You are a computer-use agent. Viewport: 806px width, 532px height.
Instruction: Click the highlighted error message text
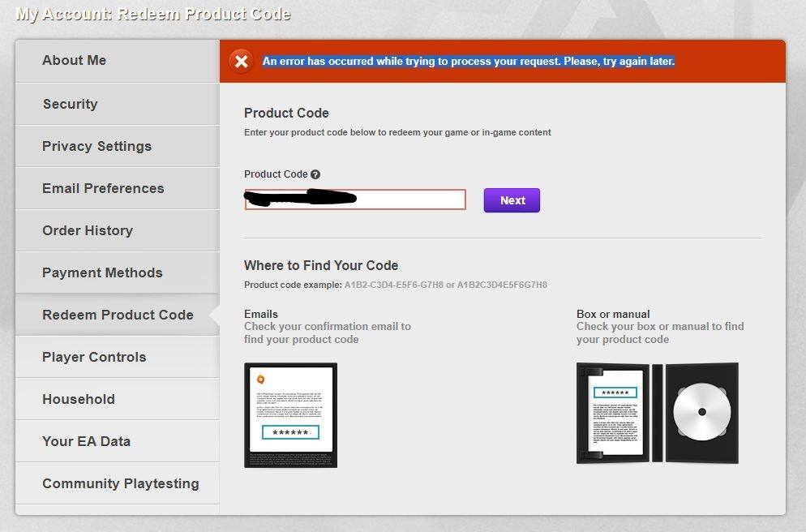coord(468,62)
